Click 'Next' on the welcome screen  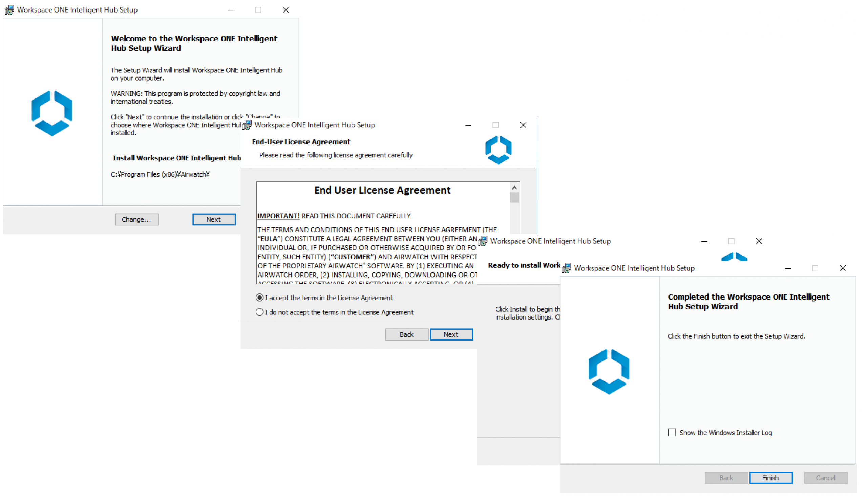pos(214,219)
